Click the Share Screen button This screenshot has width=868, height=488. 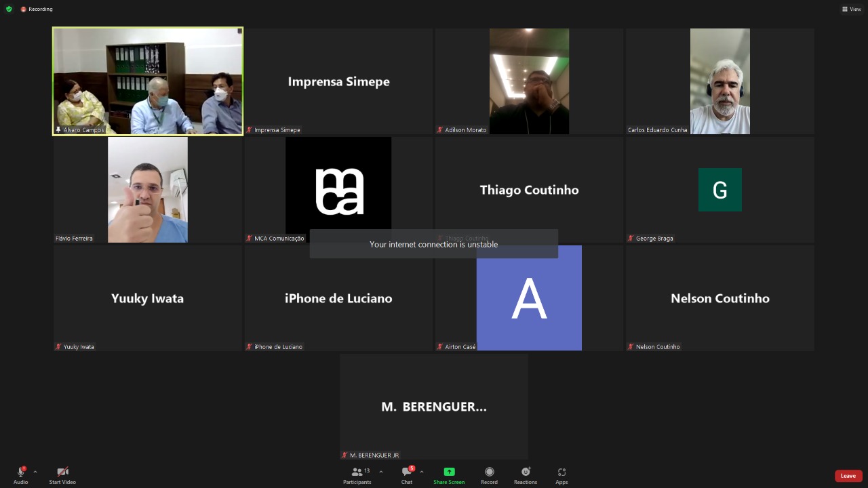point(449,475)
